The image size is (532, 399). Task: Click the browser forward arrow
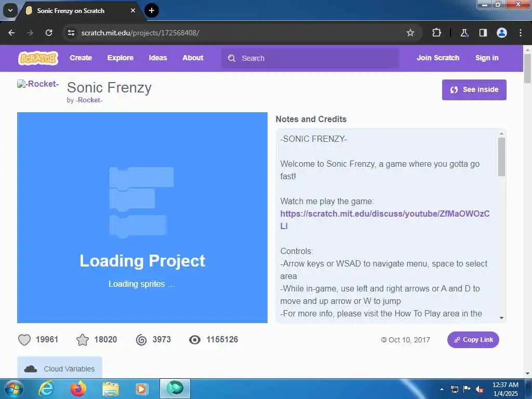pos(30,33)
